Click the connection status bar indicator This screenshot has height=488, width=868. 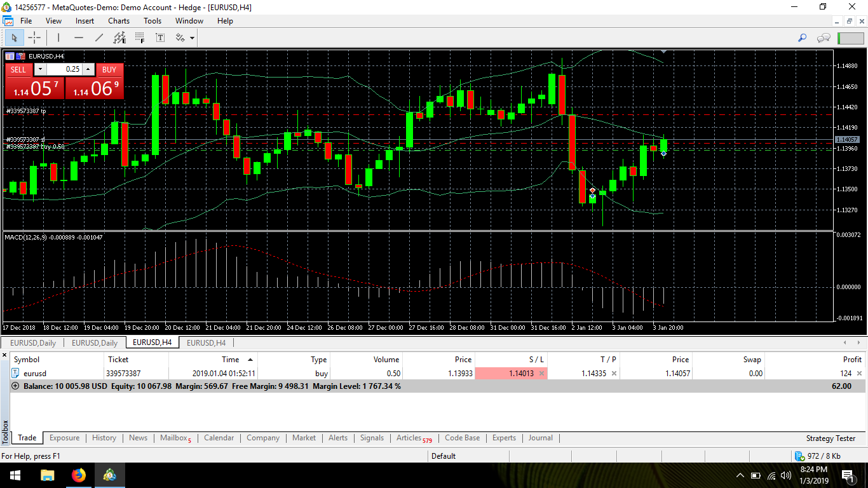[850, 38]
